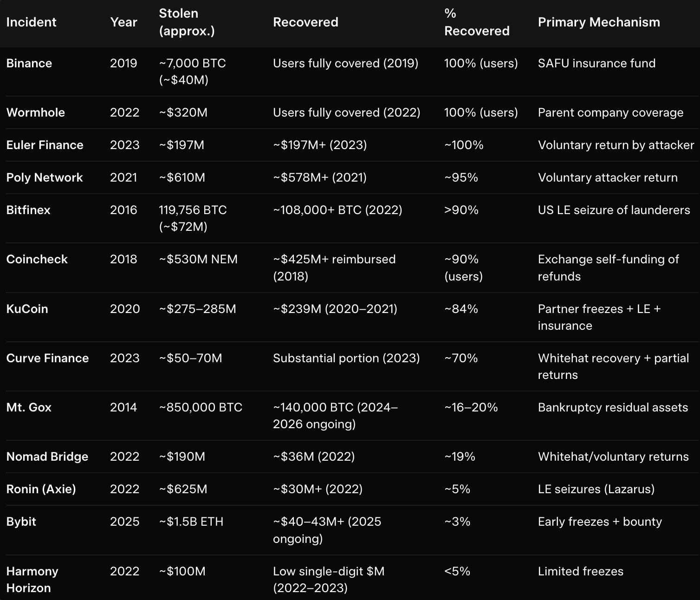This screenshot has width=700, height=600.
Task: Select the KuCoin incident cell
Action: click(x=27, y=309)
